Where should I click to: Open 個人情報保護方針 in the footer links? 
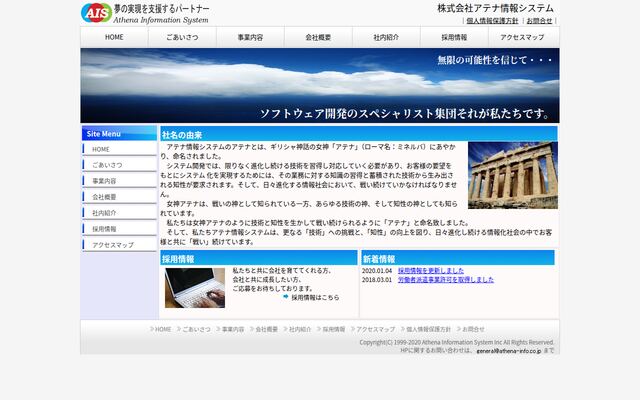pyautogui.click(x=429, y=329)
